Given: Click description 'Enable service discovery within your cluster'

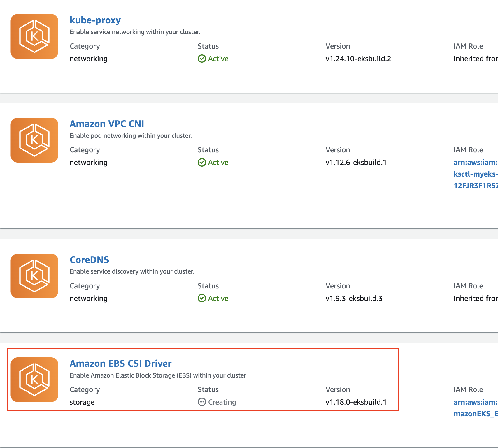Looking at the screenshot, I should click(132, 271).
